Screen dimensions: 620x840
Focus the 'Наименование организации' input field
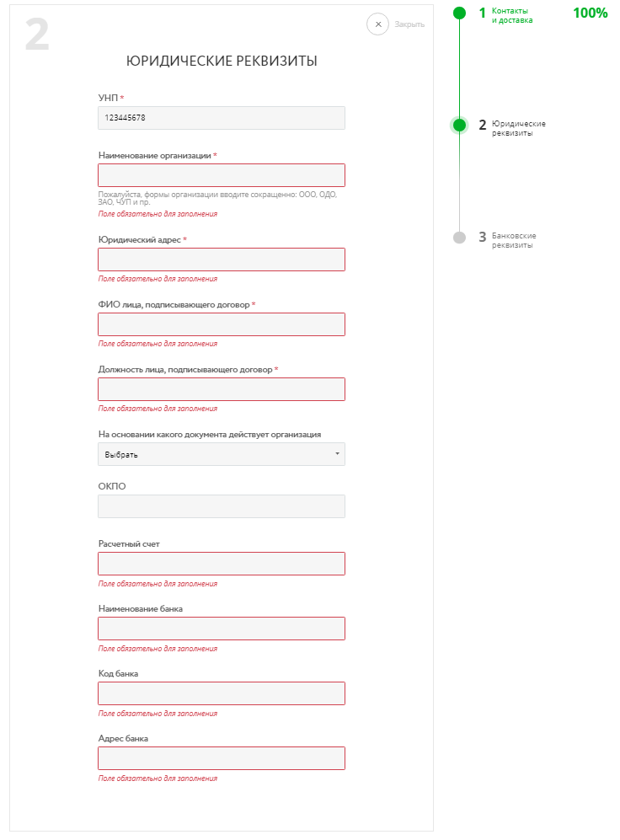pos(222,175)
